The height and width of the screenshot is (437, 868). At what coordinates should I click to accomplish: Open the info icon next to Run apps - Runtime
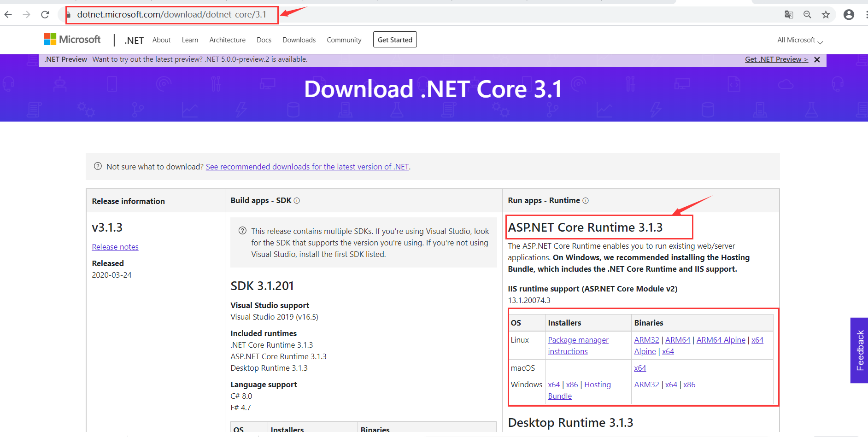(x=585, y=200)
